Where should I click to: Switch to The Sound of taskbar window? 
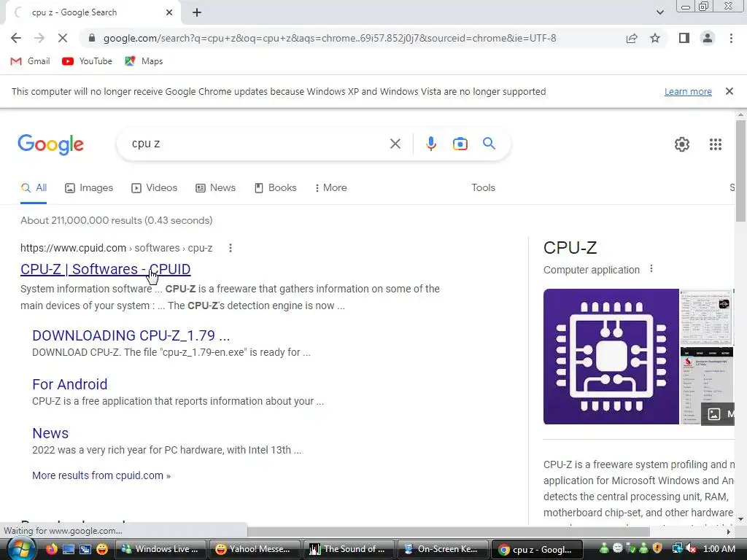pos(349,549)
